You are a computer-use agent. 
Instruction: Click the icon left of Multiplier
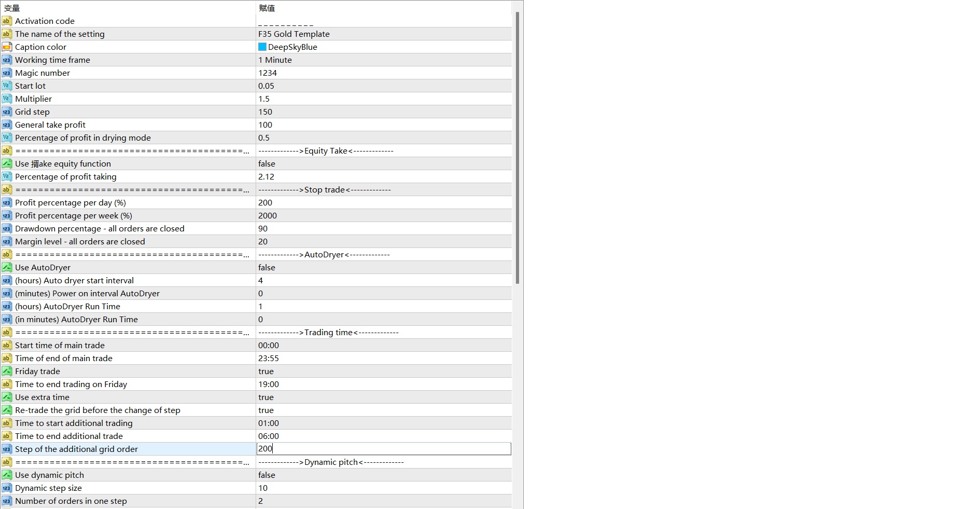(7, 99)
